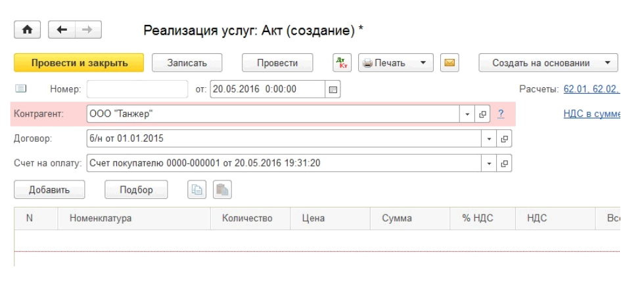644x288 pixels.
Task: Expand the Счет на оплату dropdown
Action: click(490, 163)
